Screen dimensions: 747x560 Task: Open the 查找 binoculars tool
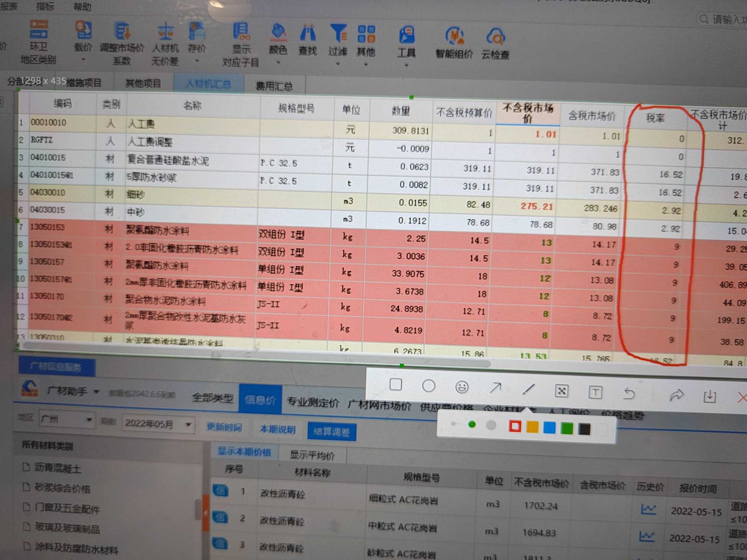pos(308,33)
